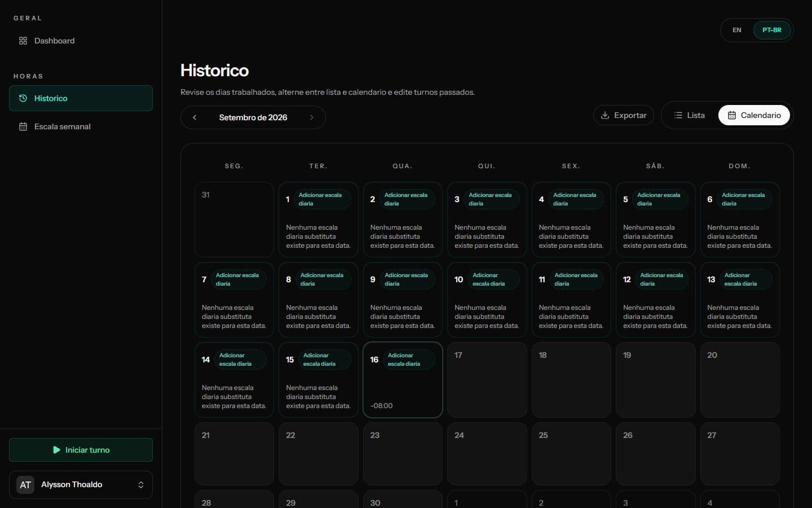Add daily schedule for day 9
This screenshot has width=812, height=508.
pos(407,279)
